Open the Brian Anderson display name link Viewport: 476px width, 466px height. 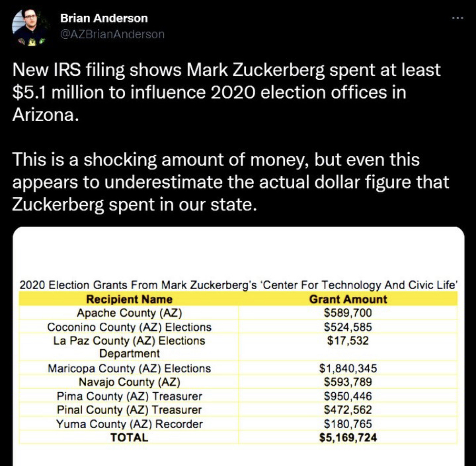[104, 18]
